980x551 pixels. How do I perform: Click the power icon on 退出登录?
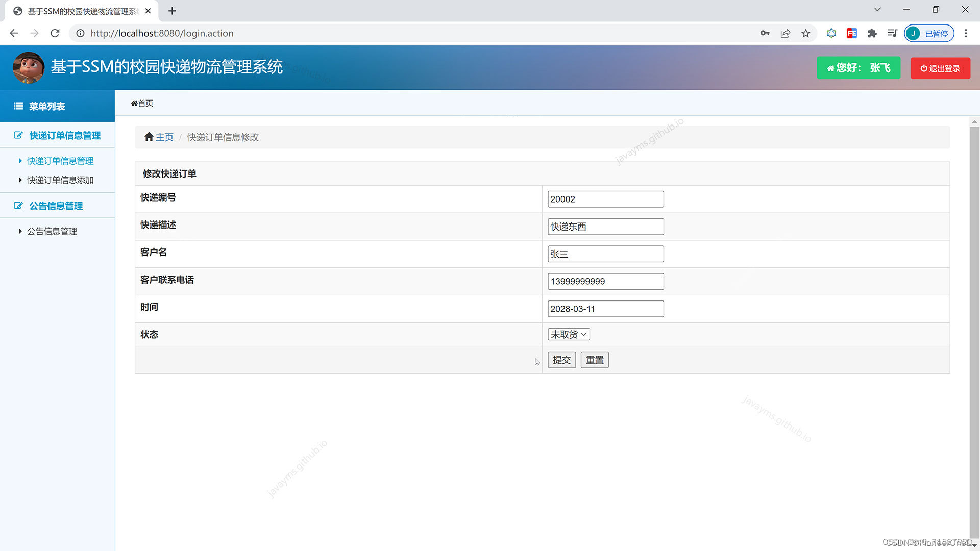[924, 68]
